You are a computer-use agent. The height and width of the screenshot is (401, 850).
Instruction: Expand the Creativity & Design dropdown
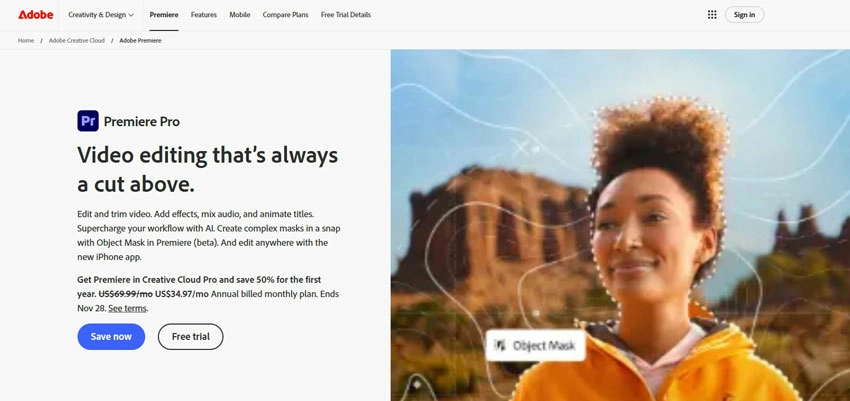click(x=101, y=15)
